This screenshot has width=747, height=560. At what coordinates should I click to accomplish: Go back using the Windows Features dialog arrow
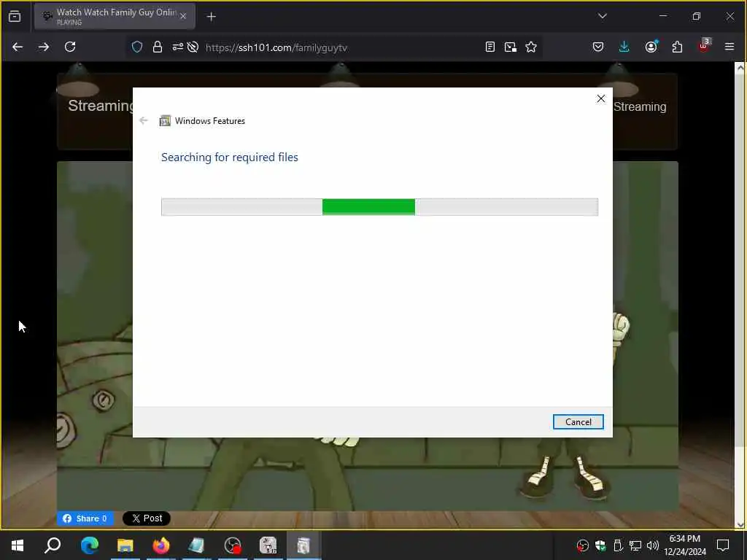144,120
